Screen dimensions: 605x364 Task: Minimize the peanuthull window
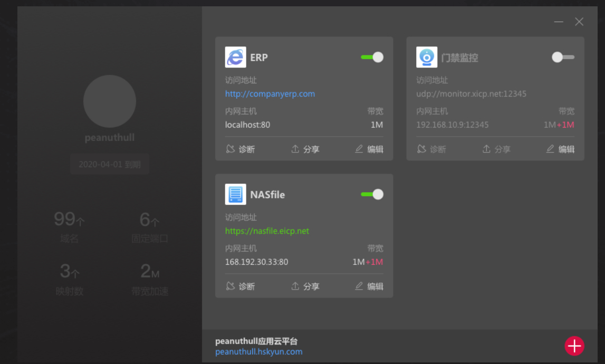[x=559, y=22]
